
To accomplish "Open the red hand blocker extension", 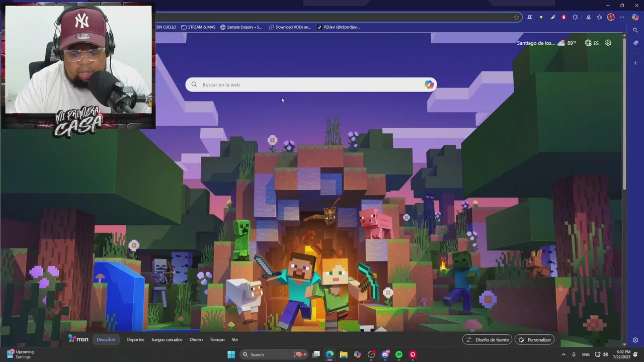I will 563,17.
